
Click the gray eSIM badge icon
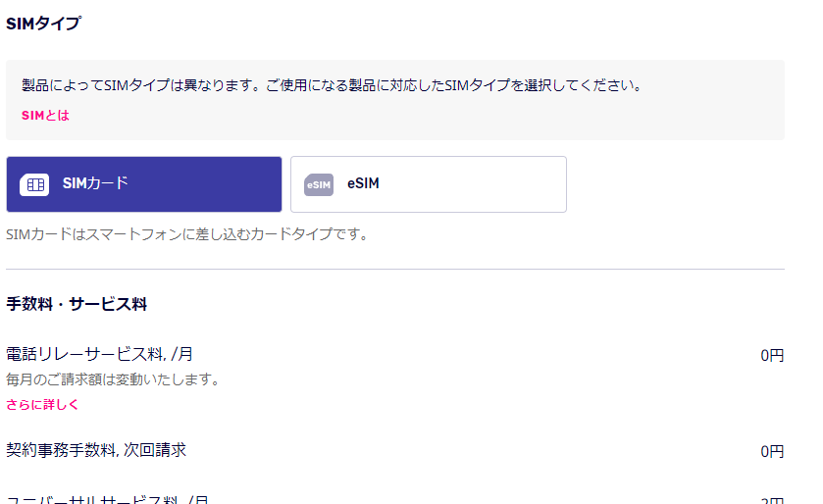[319, 184]
